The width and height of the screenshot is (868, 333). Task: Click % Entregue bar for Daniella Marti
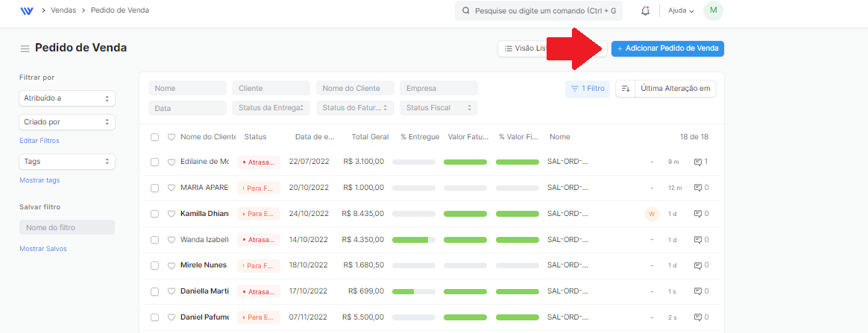point(414,291)
